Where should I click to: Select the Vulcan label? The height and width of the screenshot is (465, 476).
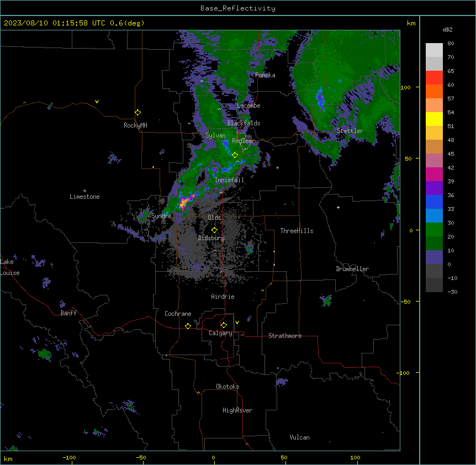(x=300, y=437)
